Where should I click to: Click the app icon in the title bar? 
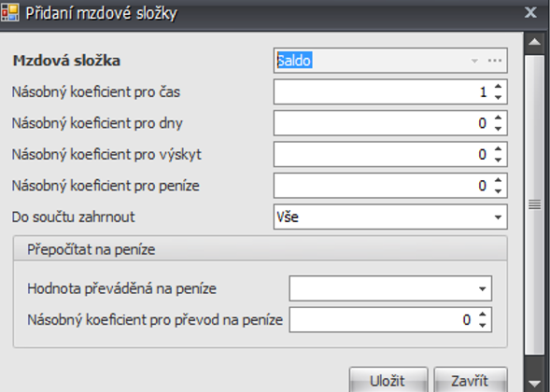point(10,13)
